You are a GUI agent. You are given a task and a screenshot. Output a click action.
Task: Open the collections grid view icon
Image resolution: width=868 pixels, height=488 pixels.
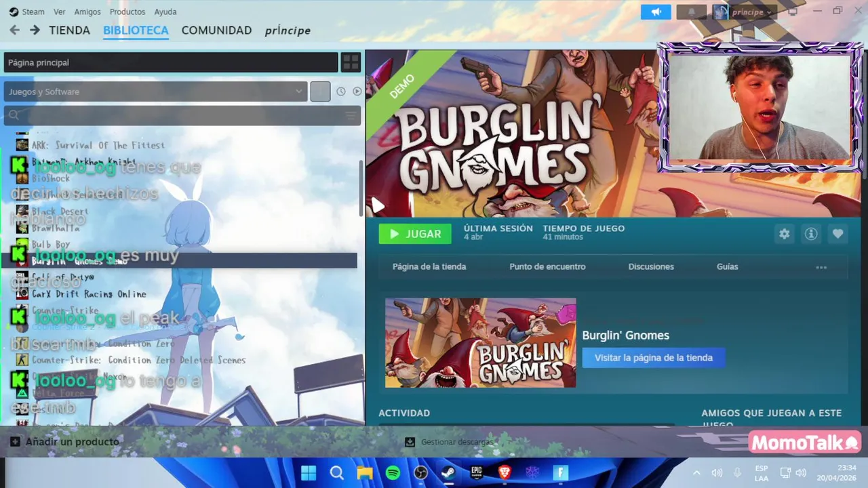click(x=351, y=62)
